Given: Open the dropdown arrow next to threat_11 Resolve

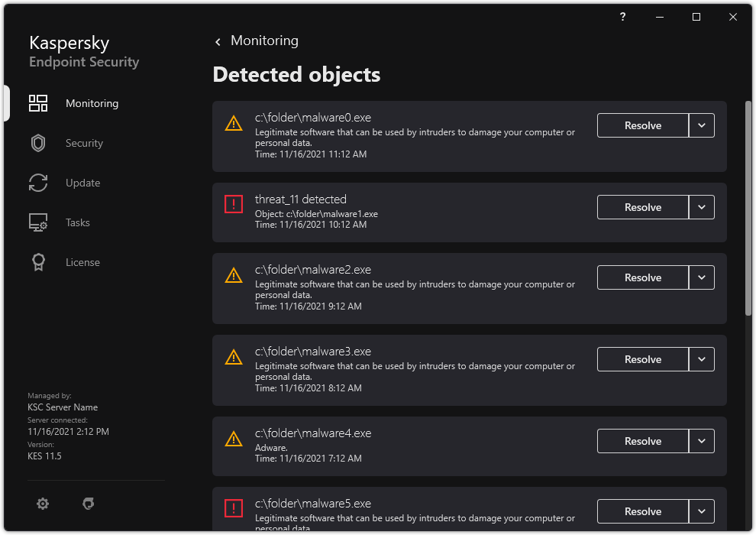Looking at the screenshot, I should pyautogui.click(x=701, y=207).
